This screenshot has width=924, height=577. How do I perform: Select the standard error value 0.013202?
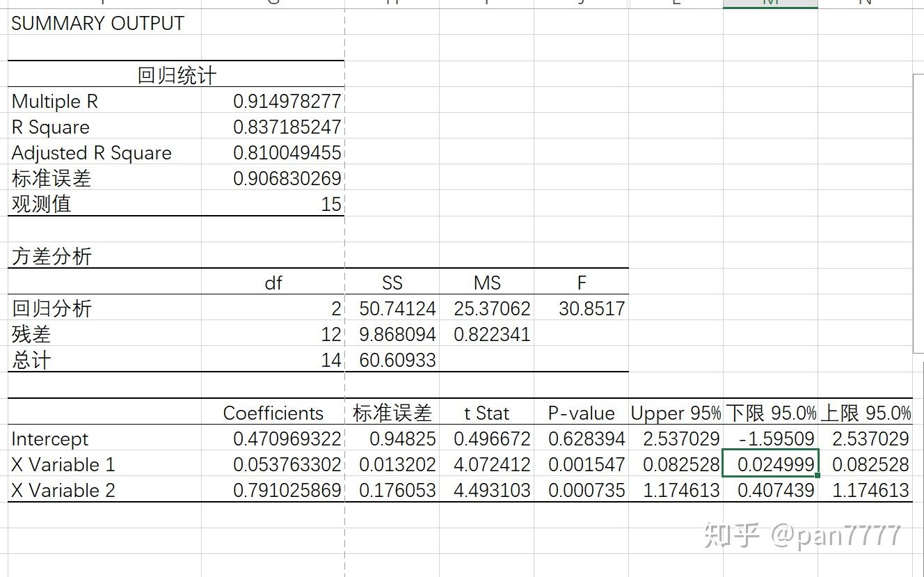click(x=397, y=465)
